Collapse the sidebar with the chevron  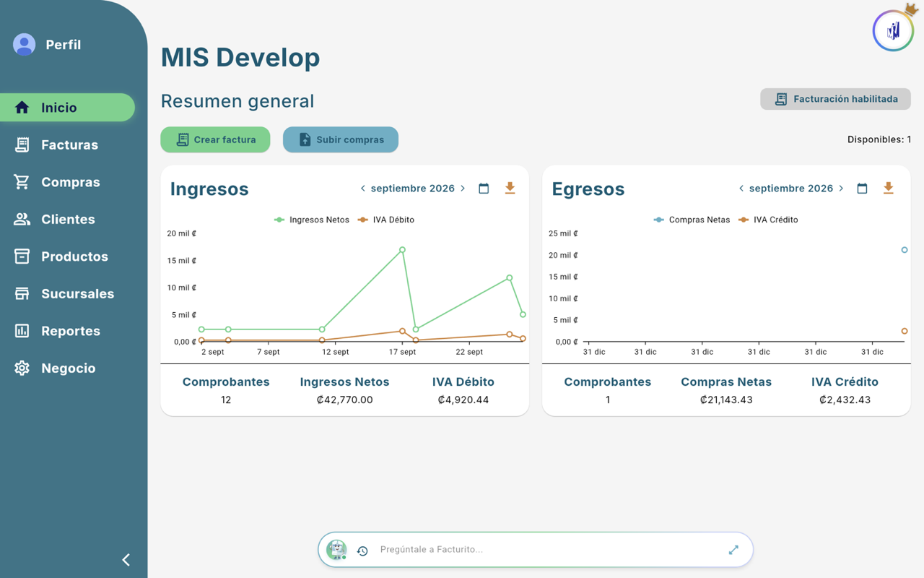(126, 559)
